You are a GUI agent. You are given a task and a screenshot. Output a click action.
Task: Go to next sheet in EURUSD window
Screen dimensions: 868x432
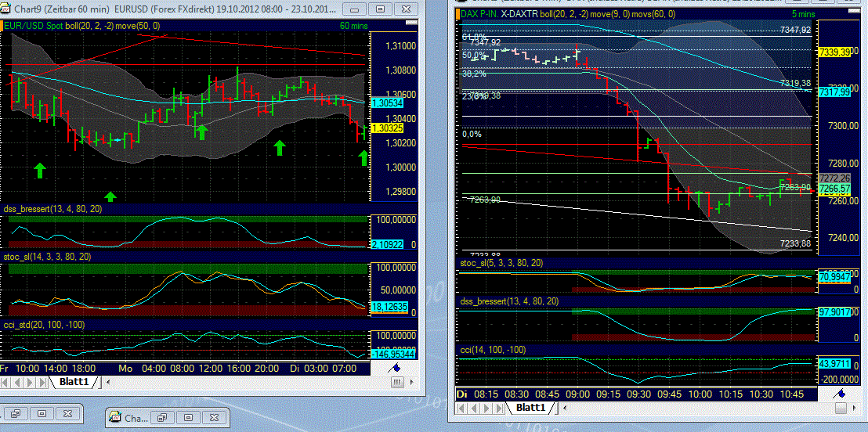click(30, 382)
